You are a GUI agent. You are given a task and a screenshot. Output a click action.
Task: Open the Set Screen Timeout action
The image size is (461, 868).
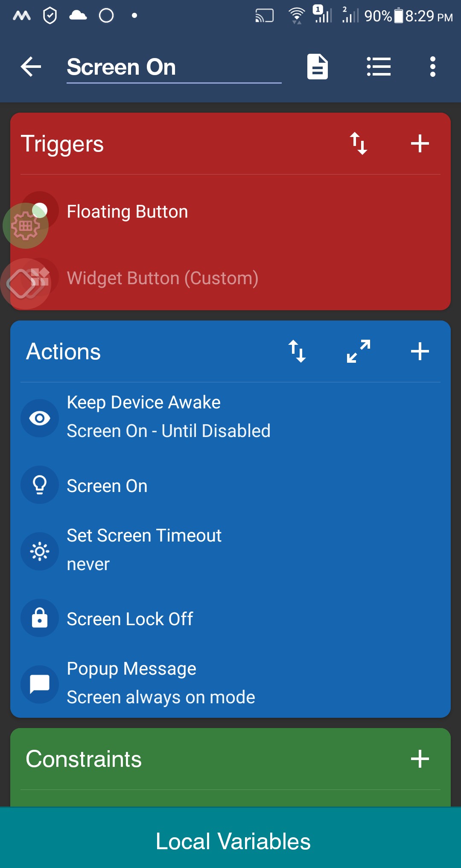(230, 551)
